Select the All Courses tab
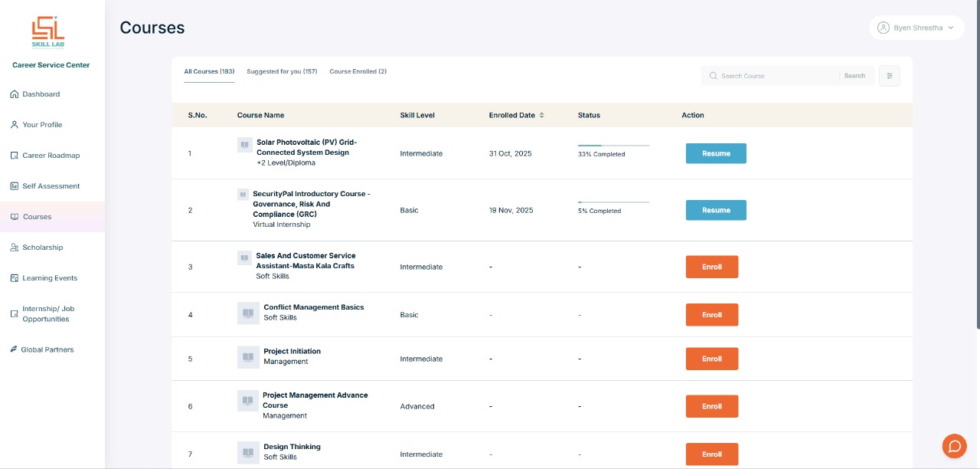 [x=209, y=71]
